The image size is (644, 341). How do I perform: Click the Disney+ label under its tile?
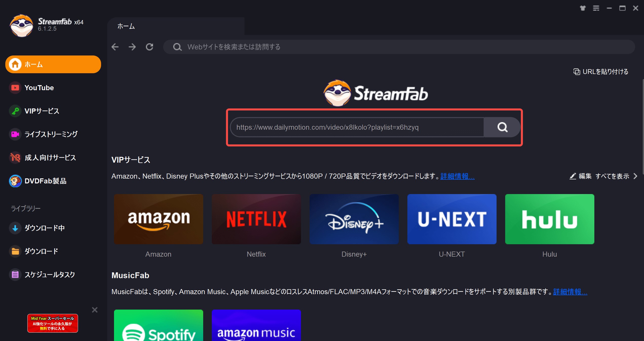(354, 254)
